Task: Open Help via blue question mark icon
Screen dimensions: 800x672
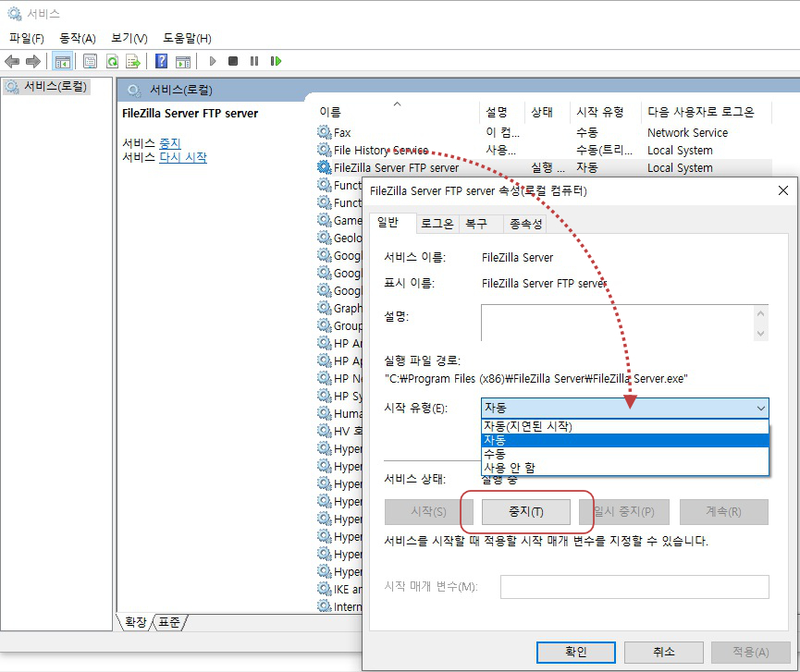Action: [x=161, y=61]
